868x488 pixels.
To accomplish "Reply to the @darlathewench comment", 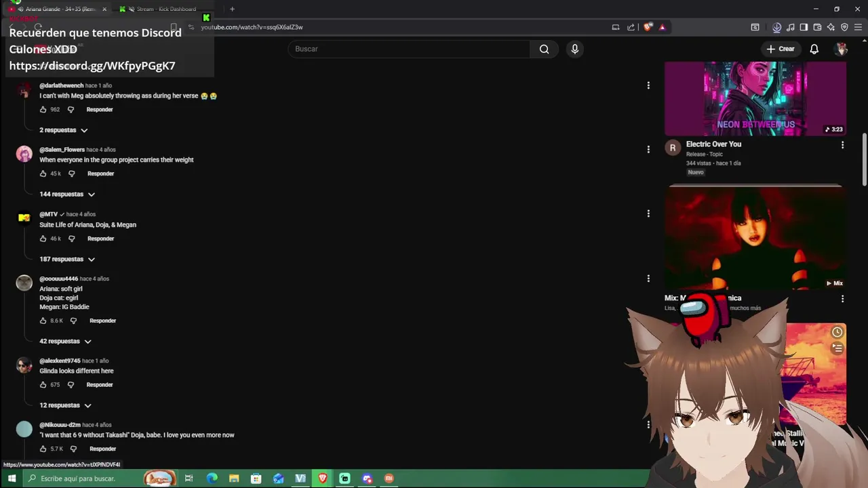I will (x=100, y=109).
